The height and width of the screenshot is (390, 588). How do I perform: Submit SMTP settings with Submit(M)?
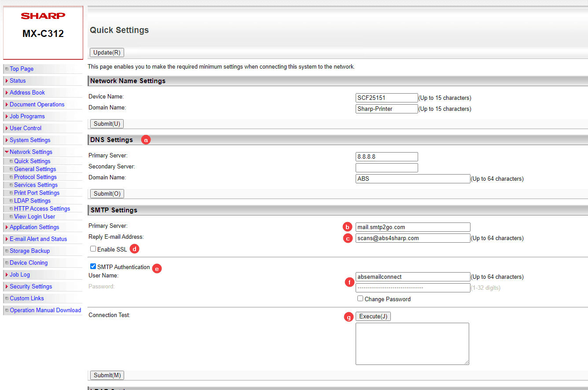point(107,375)
